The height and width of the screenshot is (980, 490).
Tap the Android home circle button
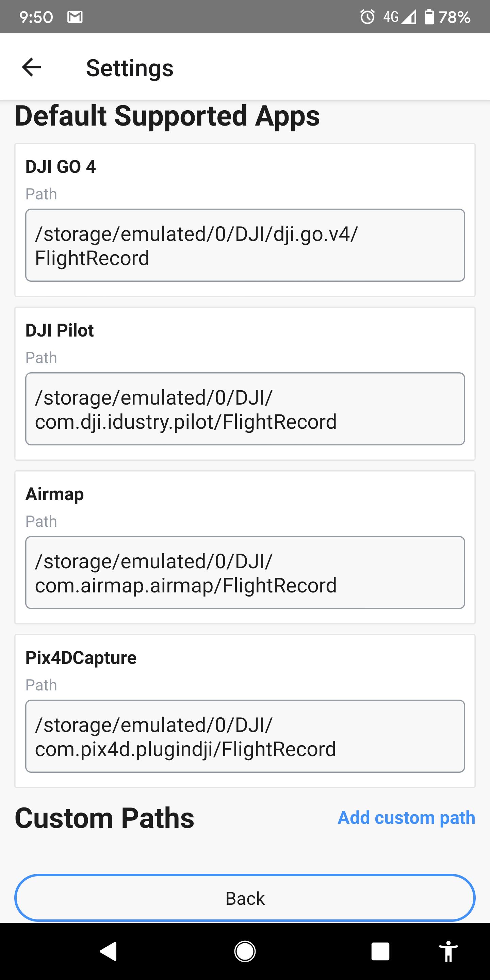coord(245,951)
